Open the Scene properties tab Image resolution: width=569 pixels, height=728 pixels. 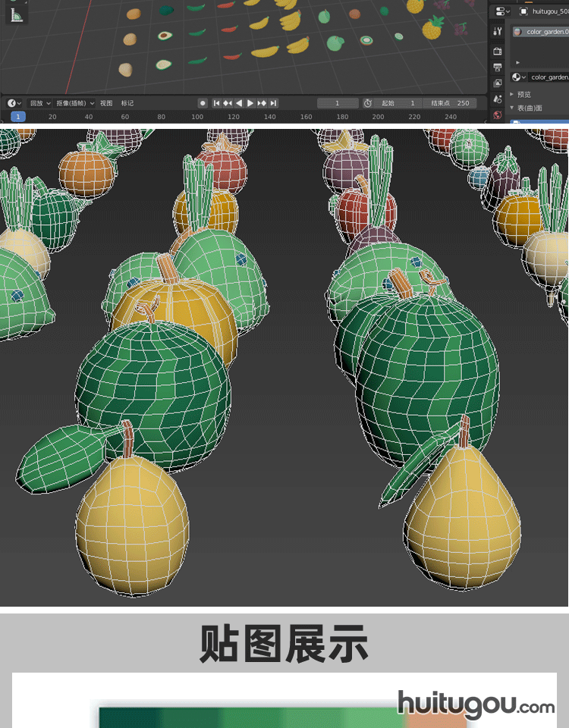(x=498, y=99)
